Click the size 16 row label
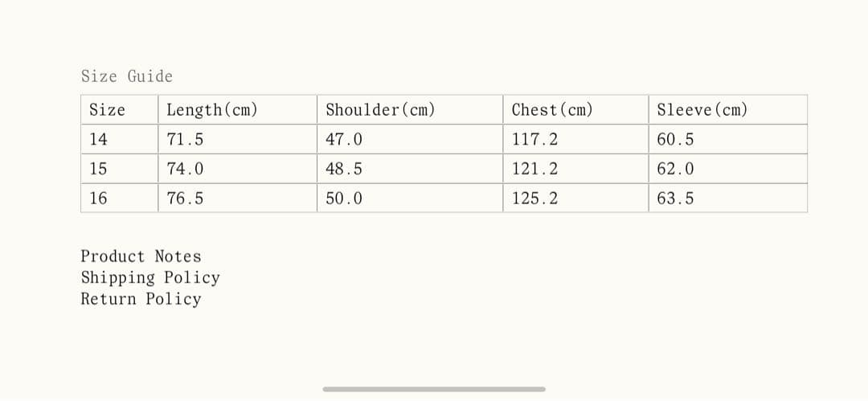The height and width of the screenshot is (401, 868). point(98,198)
